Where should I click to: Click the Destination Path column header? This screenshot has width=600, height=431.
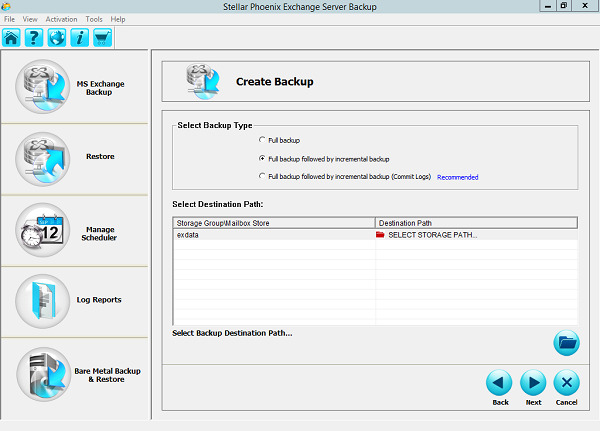(x=476, y=223)
